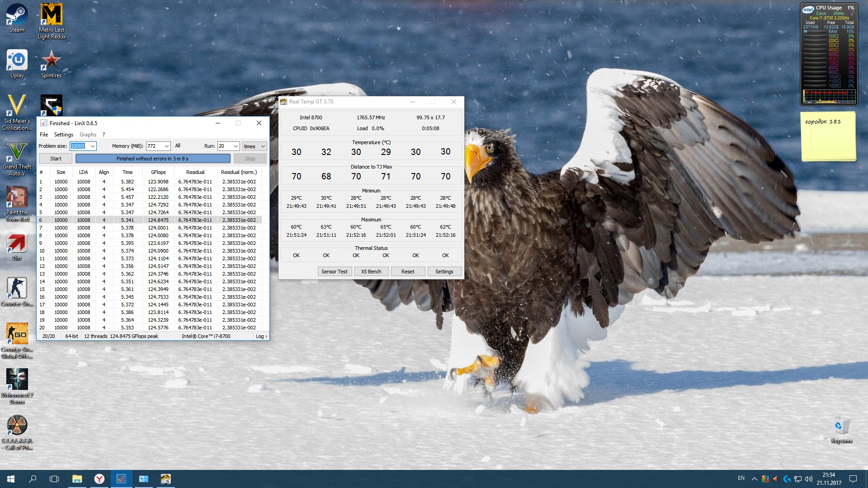Click the LinX finished progress bar
The width and height of the screenshot is (868, 488).
153,159
